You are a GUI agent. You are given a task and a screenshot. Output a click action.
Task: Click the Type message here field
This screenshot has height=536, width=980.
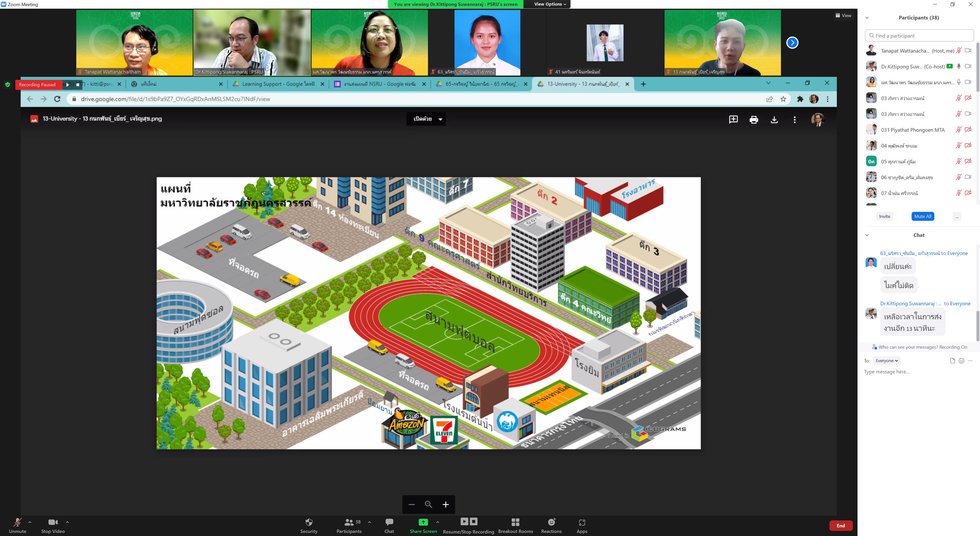(918, 372)
